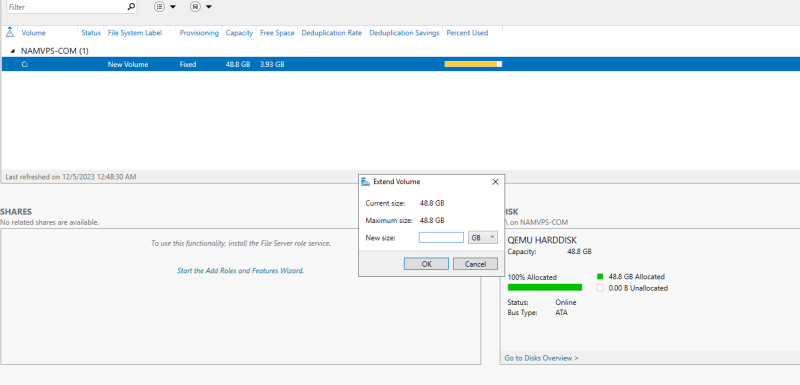Screen dimensions: 800x385
Task: Sort by Free Space column header
Action: point(277,33)
